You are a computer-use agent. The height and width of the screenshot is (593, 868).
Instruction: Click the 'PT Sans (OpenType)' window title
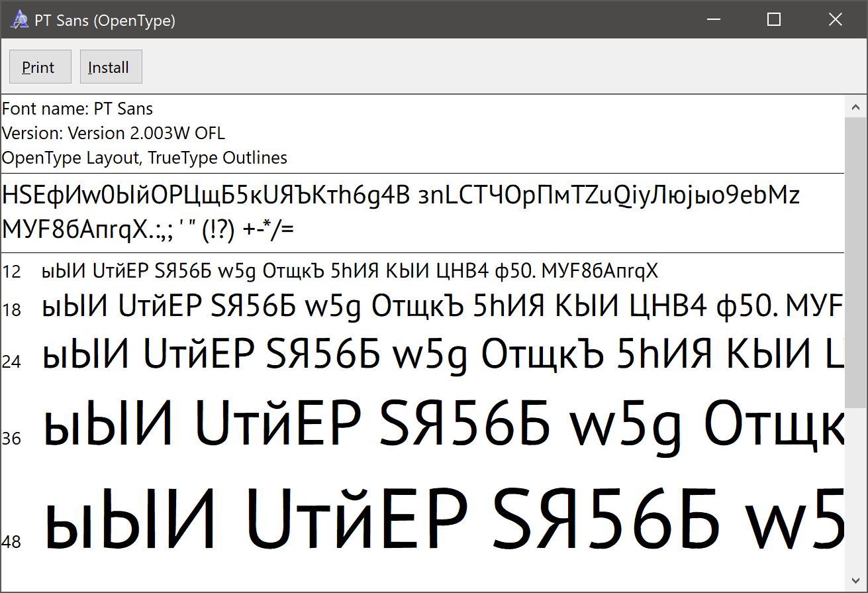point(105,21)
